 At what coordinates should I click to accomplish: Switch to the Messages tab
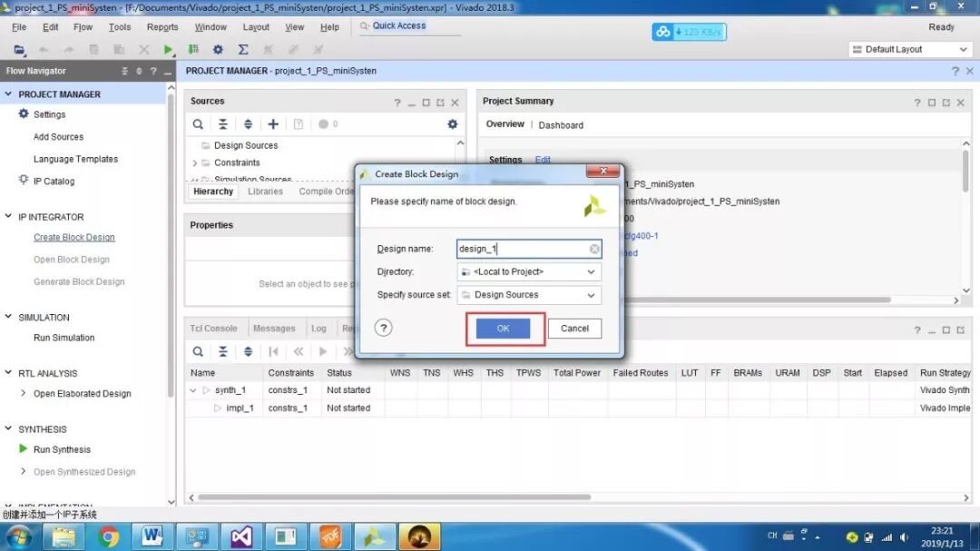pos(274,329)
